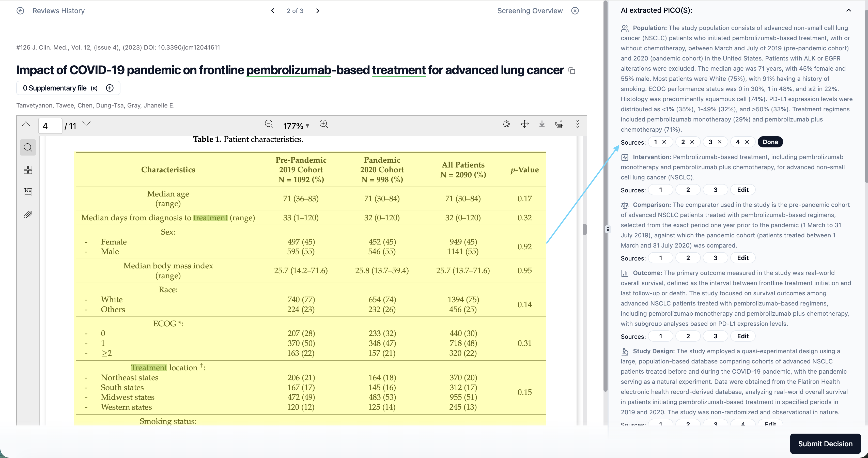868x458 pixels.
Task: Click the PDF zoom in icon
Action: point(323,124)
